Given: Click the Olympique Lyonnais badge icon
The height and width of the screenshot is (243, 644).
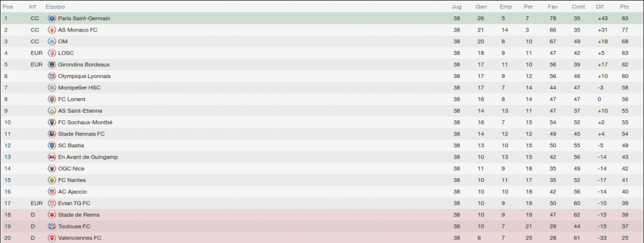Looking at the screenshot, I should point(52,76).
